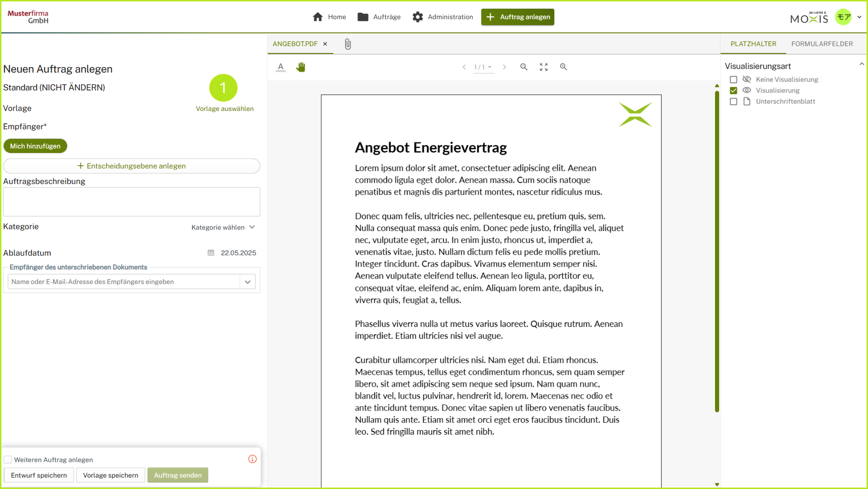Click into the Auftragsbeschreibung text field

point(131,202)
